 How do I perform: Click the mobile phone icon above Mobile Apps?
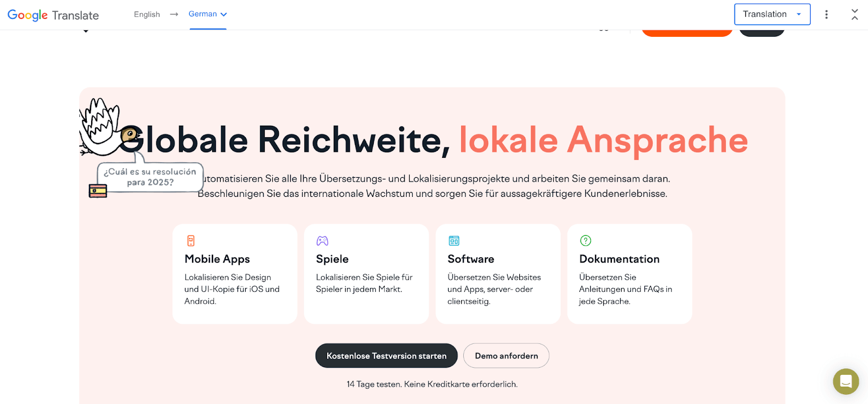coord(190,241)
